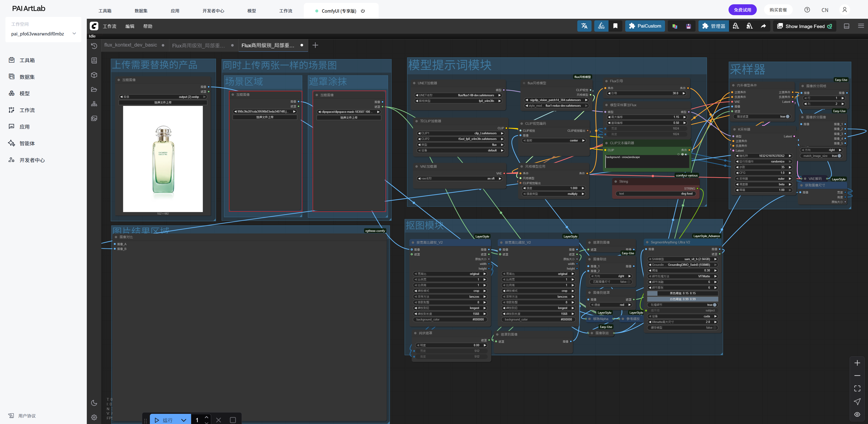Image resolution: width=868 pixels, height=424 pixels.
Task: Click the share arrow icon in toolbar
Action: click(x=763, y=26)
